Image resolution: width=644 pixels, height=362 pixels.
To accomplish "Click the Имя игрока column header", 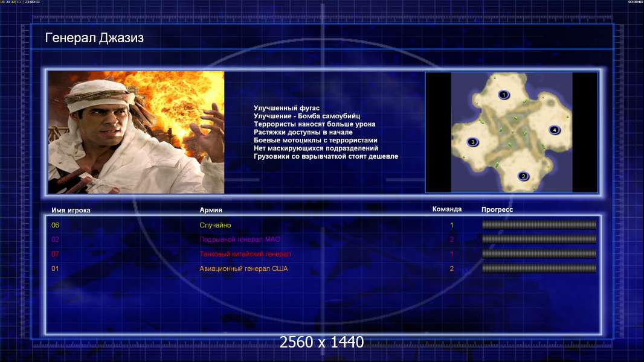I will [71, 211].
